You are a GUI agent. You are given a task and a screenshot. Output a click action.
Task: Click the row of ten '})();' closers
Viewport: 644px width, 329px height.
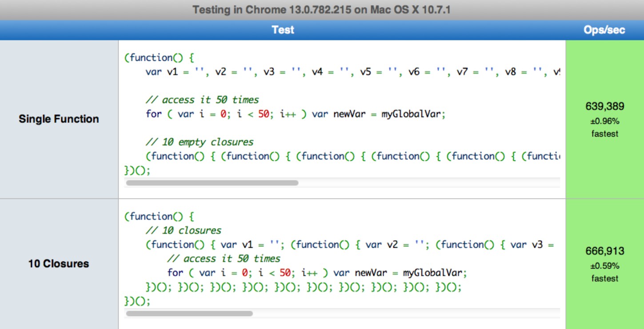[x=304, y=287]
